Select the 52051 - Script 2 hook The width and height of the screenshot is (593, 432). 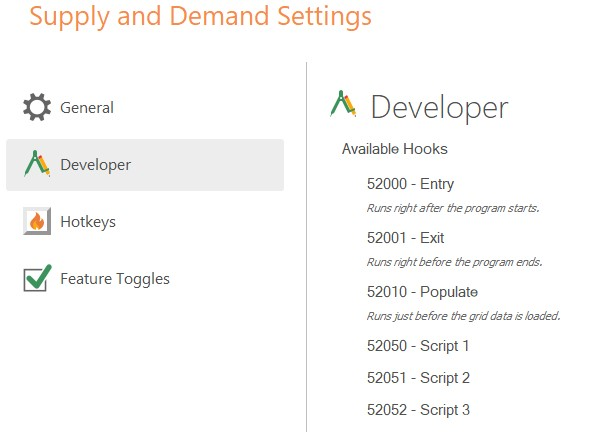[x=418, y=378]
